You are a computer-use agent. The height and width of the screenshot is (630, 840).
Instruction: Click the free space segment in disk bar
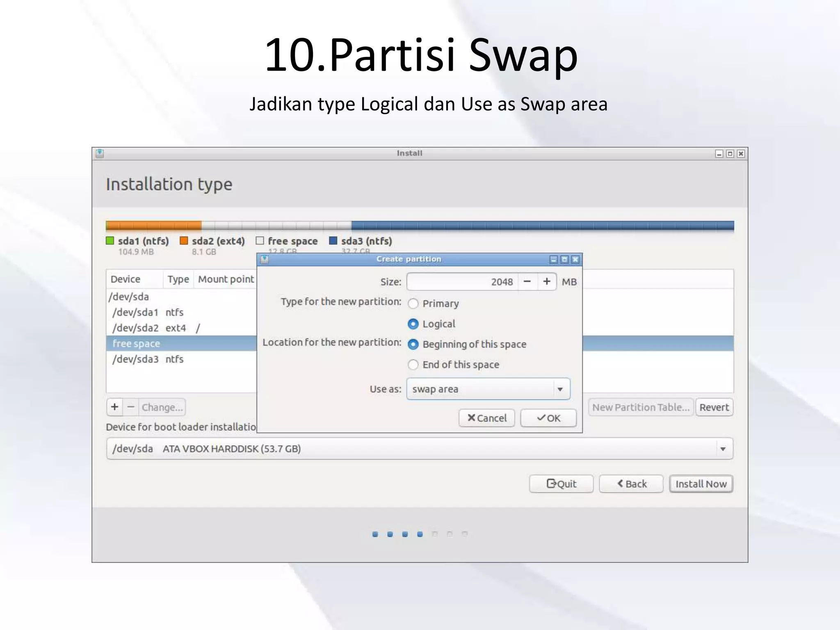276,226
